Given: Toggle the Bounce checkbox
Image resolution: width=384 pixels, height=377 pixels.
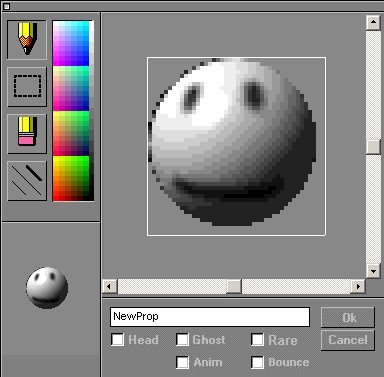Looking at the screenshot, I should pyautogui.click(x=257, y=362).
